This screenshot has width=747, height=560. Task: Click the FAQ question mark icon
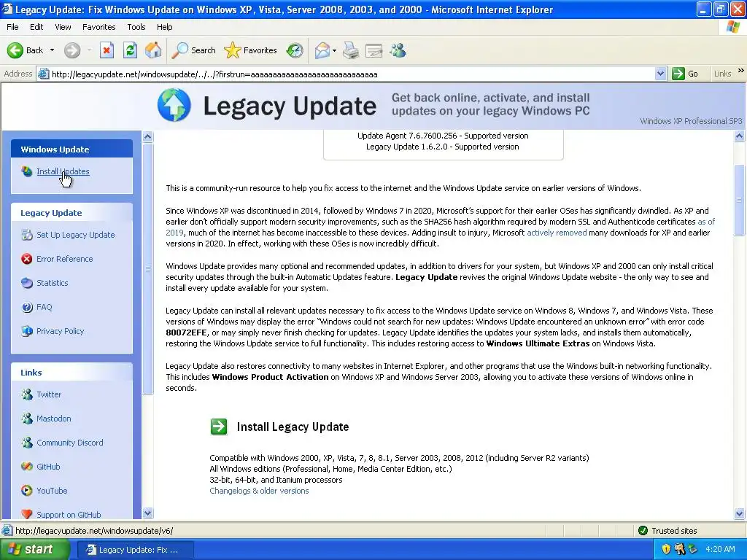[x=27, y=307]
